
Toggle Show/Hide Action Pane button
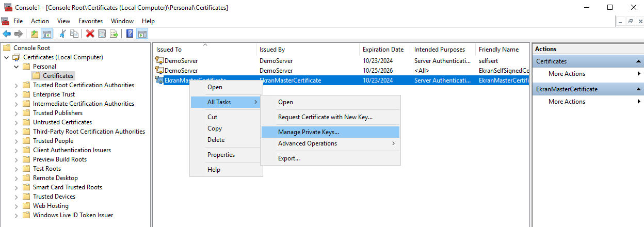(142, 34)
